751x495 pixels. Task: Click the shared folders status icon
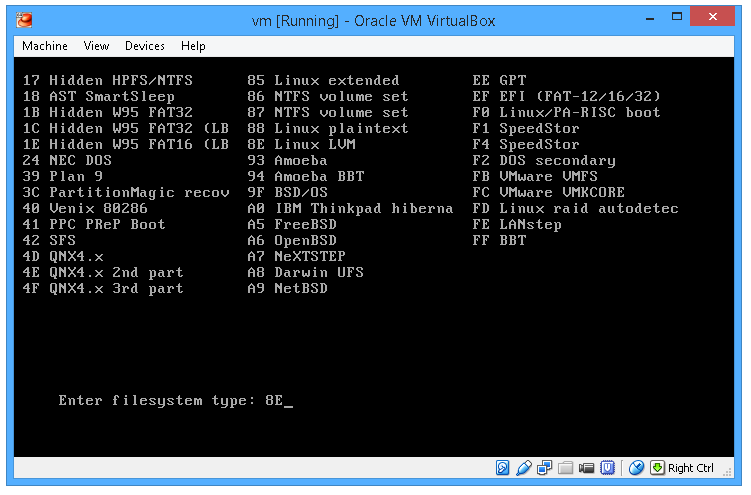566,467
